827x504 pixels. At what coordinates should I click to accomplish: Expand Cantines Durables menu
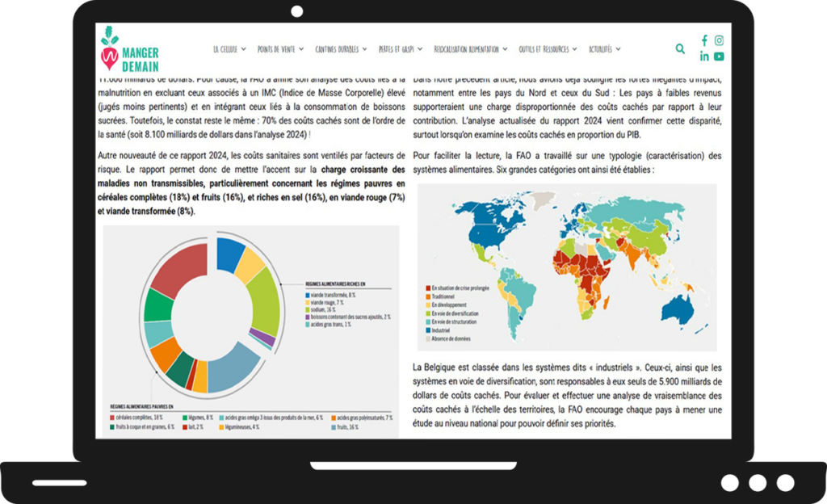tap(341, 49)
